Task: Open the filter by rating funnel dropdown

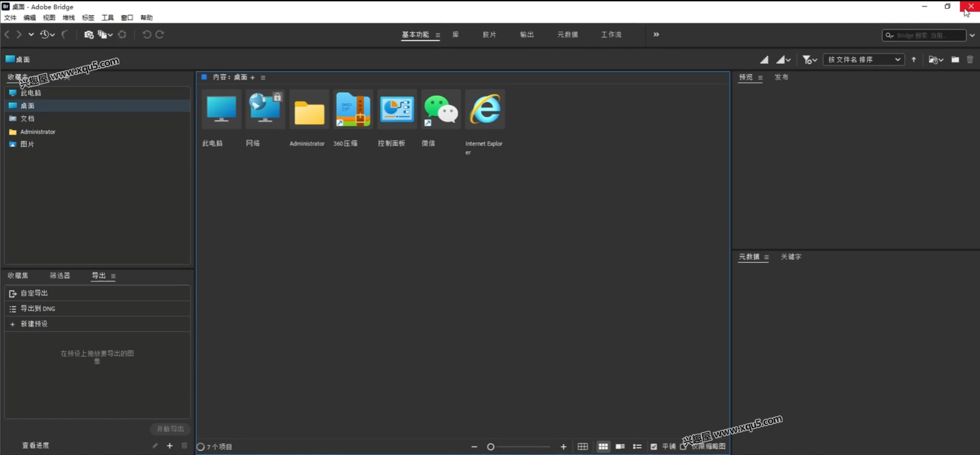Action: (809, 59)
